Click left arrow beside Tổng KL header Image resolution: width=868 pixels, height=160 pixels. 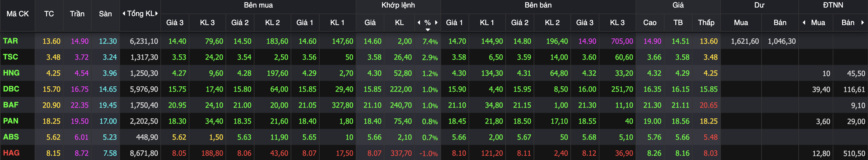coord(124,14)
